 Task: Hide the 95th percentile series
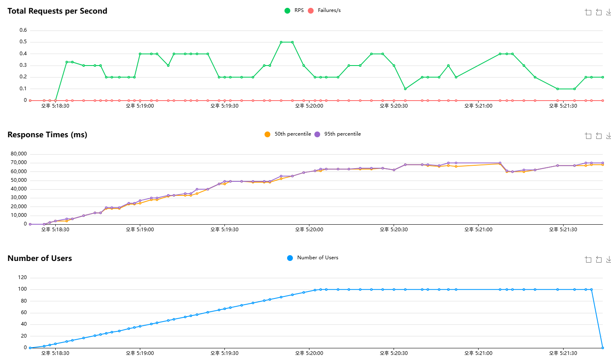click(x=337, y=134)
